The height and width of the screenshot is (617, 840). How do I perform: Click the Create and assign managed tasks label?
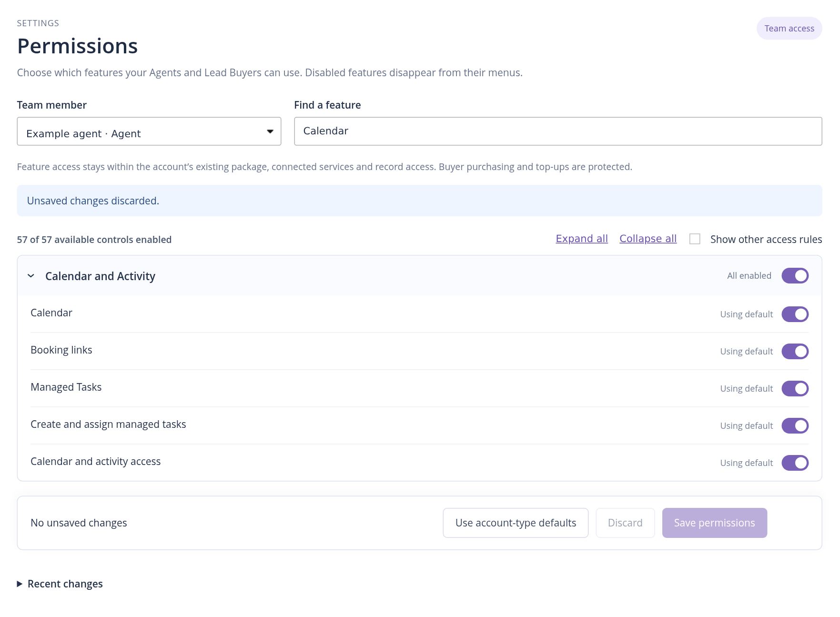[x=108, y=425]
